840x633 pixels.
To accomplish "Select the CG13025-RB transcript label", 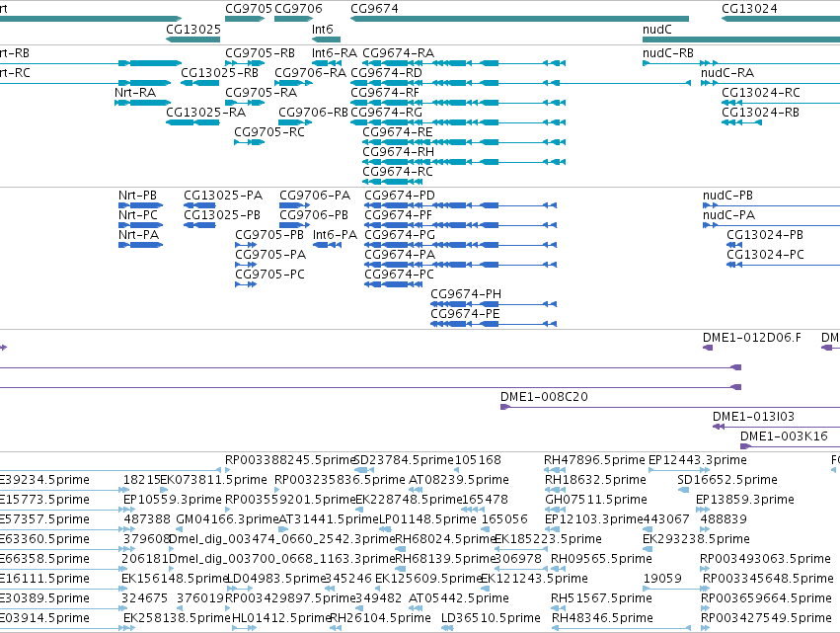I will click(220, 73).
